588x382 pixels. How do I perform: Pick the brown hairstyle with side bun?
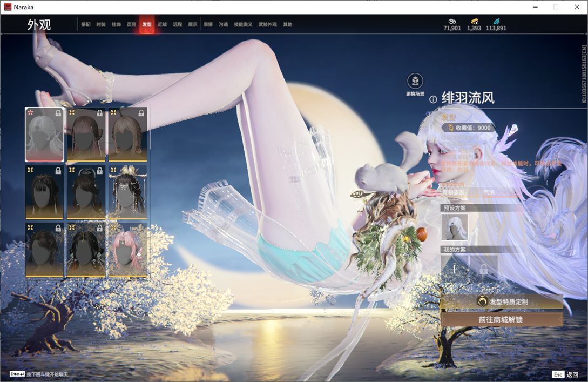click(86, 135)
